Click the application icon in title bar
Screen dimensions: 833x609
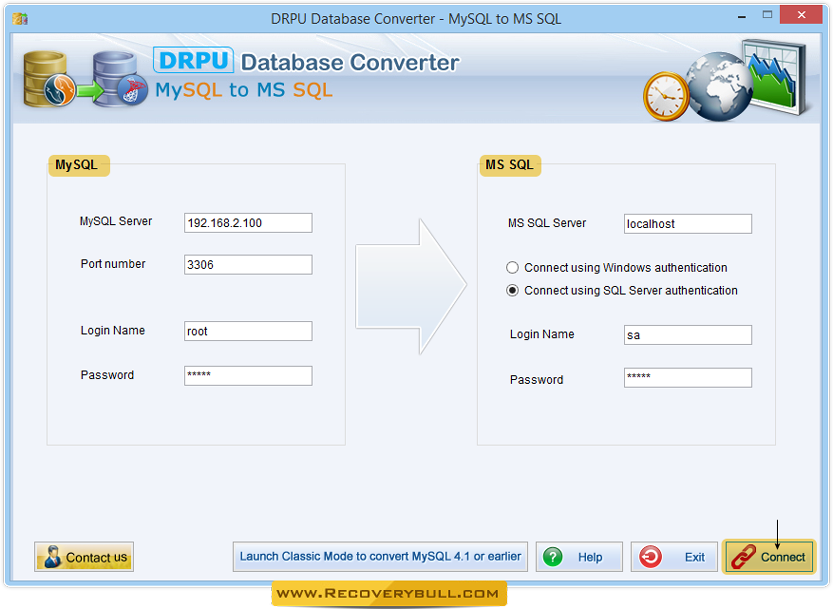click(20, 19)
